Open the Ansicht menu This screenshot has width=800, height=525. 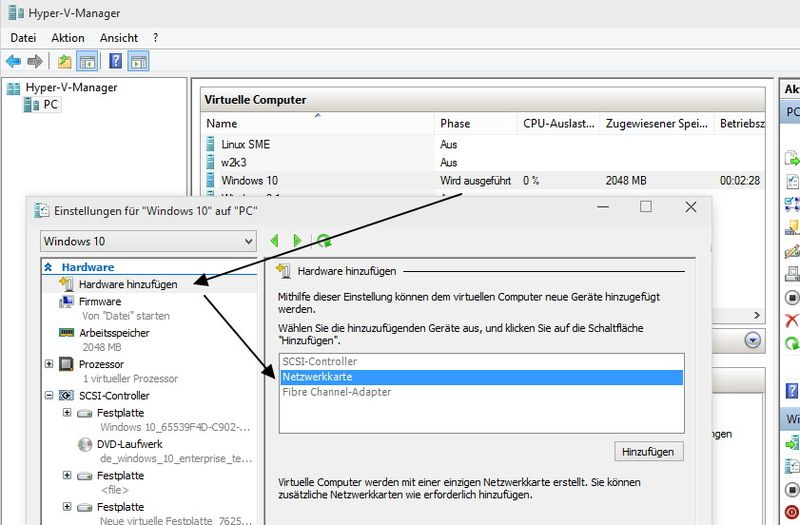coord(119,38)
